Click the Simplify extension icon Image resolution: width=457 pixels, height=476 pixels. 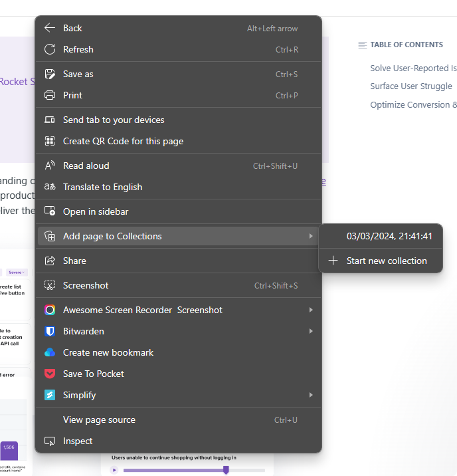(x=50, y=395)
